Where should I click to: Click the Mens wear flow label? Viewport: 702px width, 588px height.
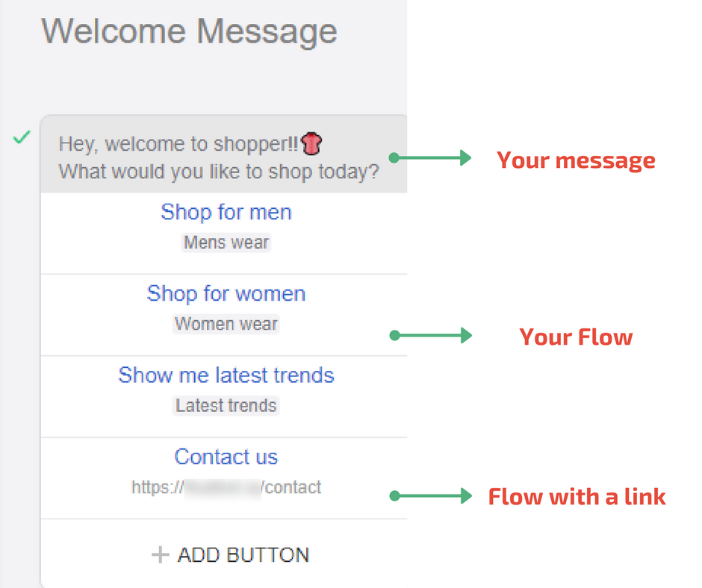coord(226,243)
